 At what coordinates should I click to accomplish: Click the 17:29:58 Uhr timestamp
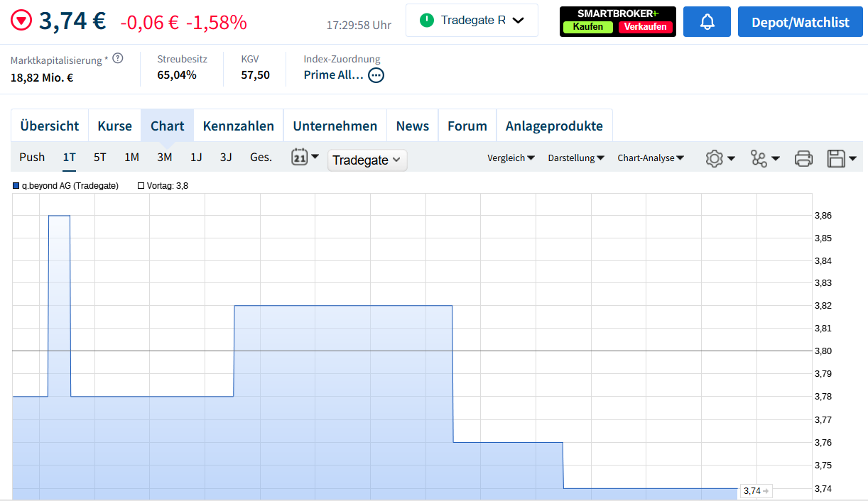coord(359,25)
